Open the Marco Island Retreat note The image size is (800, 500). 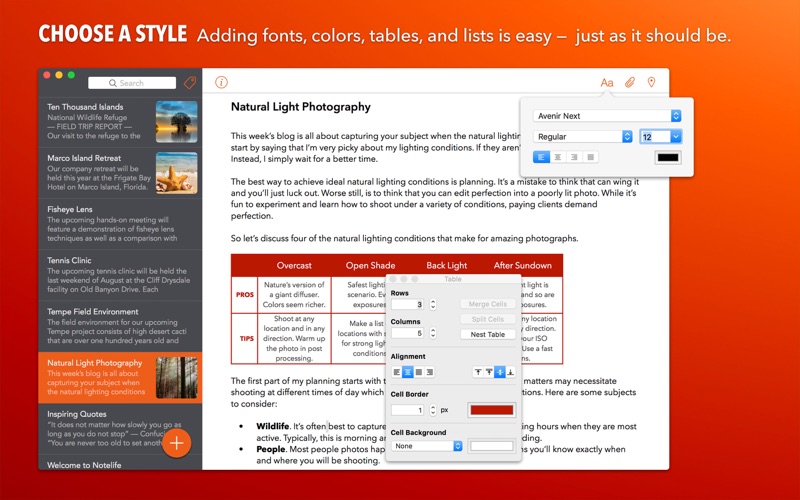pyautogui.click(x=120, y=173)
